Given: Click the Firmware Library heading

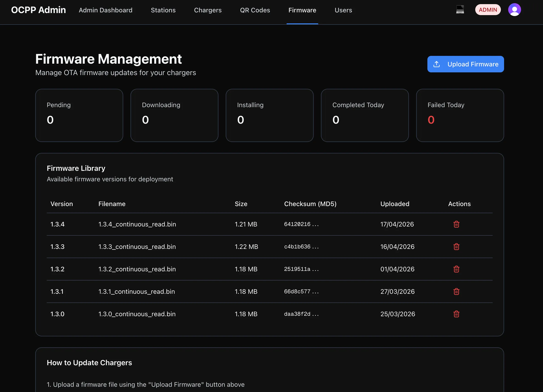Looking at the screenshot, I should 76,168.
